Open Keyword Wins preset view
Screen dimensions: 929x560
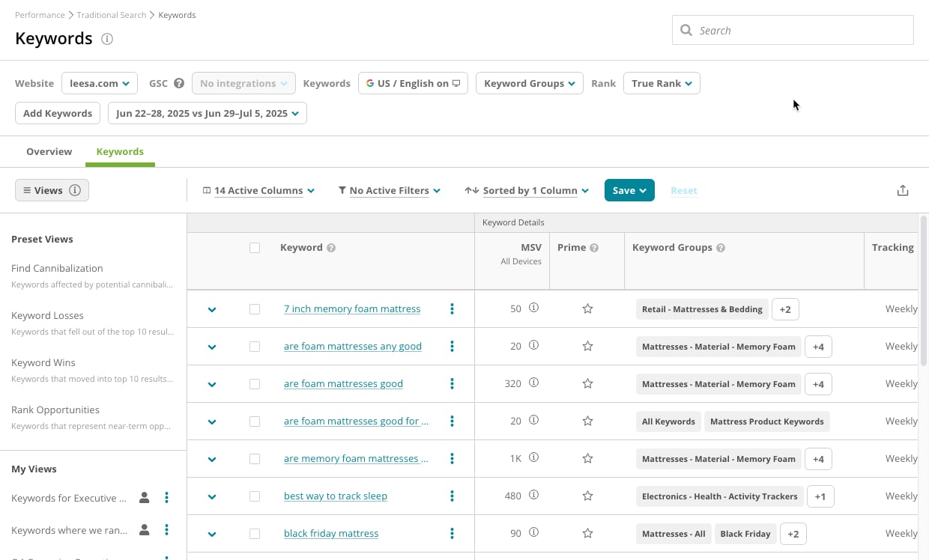click(x=43, y=362)
